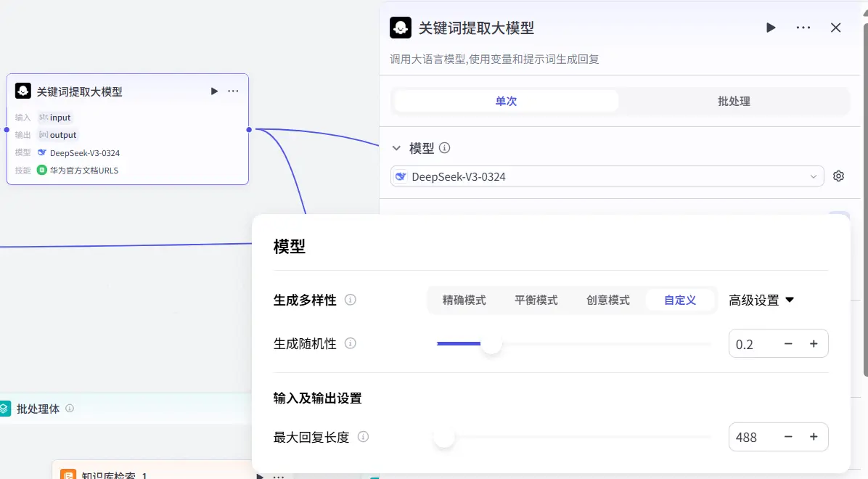Switch to the 批处理 tab
Image resolution: width=868 pixels, height=479 pixels.
tap(734, 102)
